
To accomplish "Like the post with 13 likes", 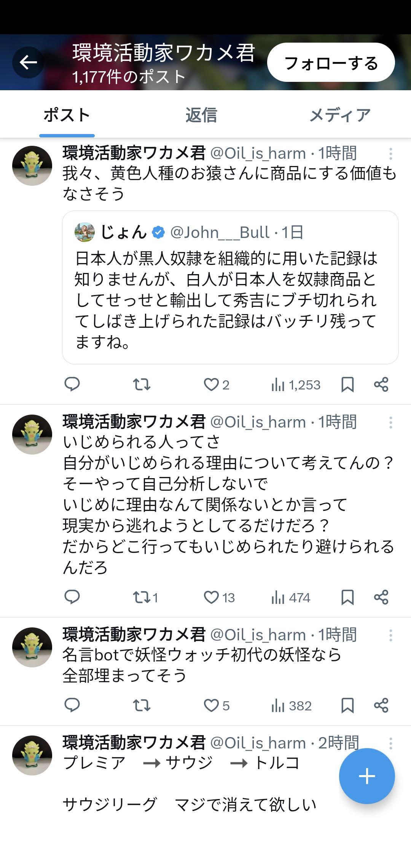I will pyautogui.click(x=211, y=597).
